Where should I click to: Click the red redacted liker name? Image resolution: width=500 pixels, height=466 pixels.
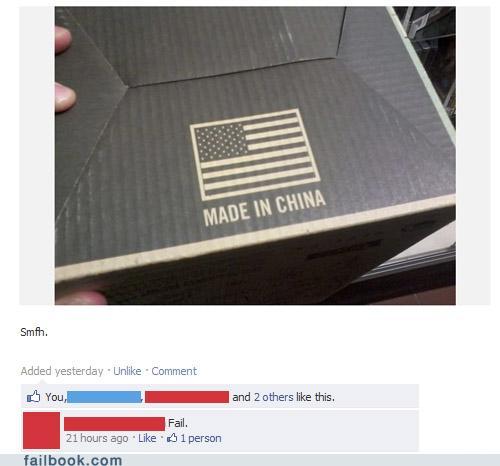pos(187,397)
